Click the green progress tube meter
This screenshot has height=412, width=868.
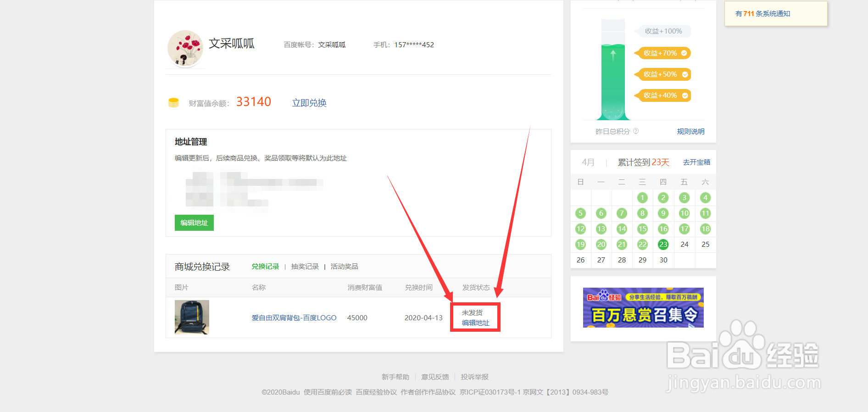pos(613,69)
